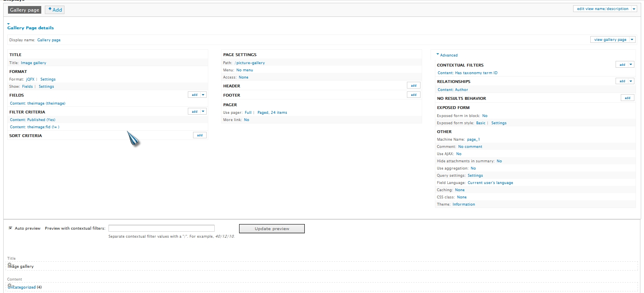This screenshot has height=293, width=644.
Task: Add a header to the view
Action: pos(414,85)
